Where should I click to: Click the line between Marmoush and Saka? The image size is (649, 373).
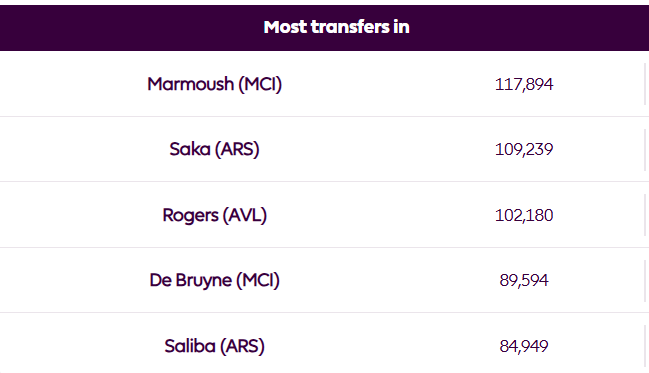point(324,116)
